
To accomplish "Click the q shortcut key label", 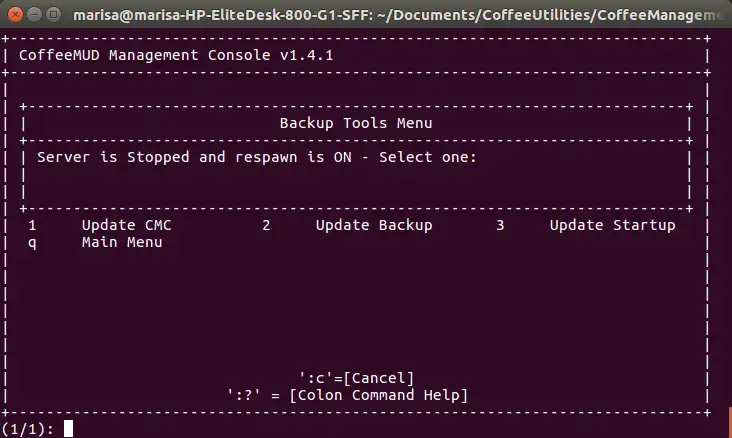I will [32, 242].
